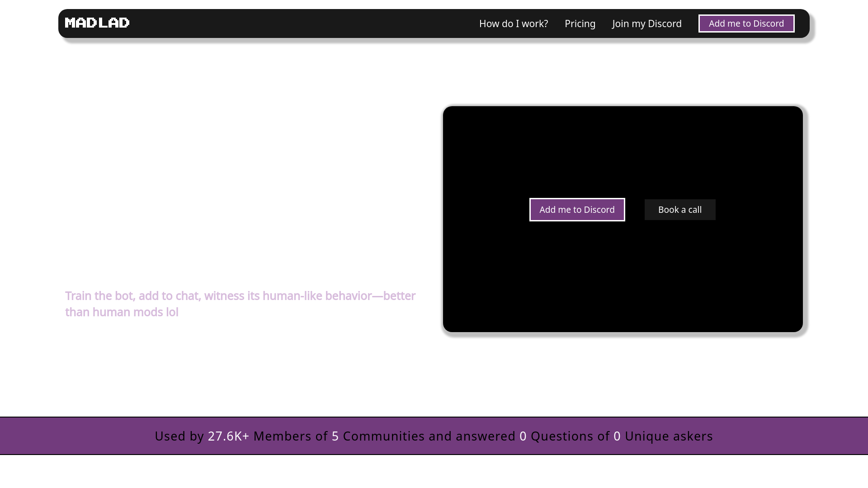Select the 5 communities number
This screenshot has width=868, height=488.
point(335,436)
